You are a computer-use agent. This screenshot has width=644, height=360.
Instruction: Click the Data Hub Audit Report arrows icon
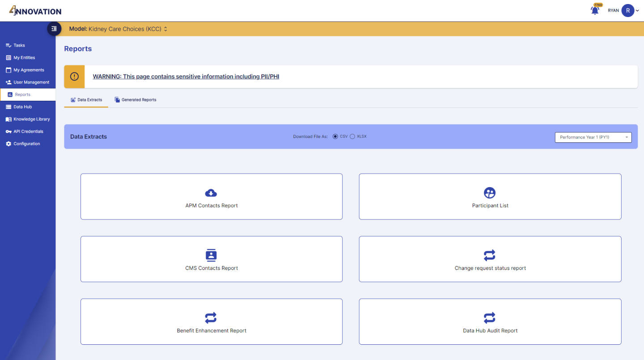pos(490,318)
